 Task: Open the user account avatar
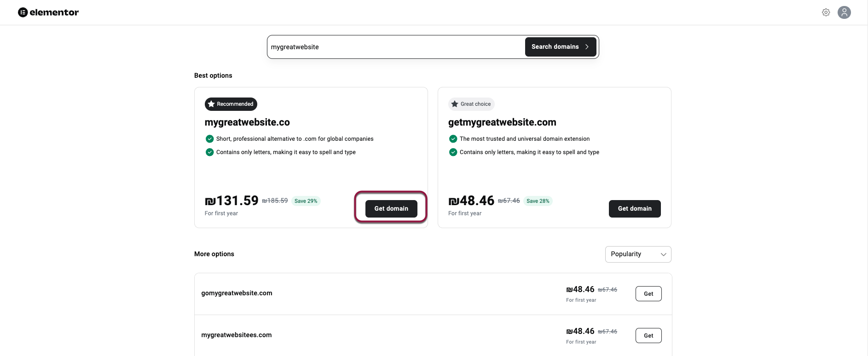point(844,12)
